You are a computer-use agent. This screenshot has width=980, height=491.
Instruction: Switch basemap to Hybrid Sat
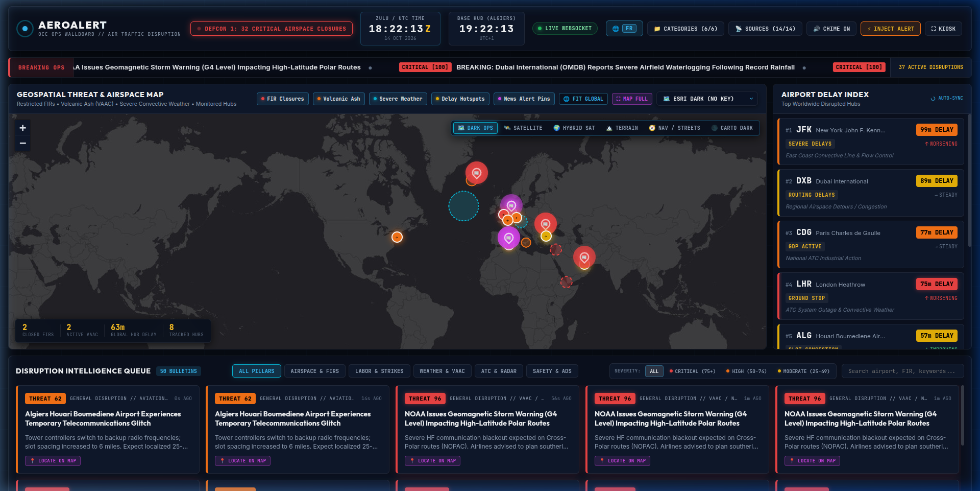click(x=574, y=128)
